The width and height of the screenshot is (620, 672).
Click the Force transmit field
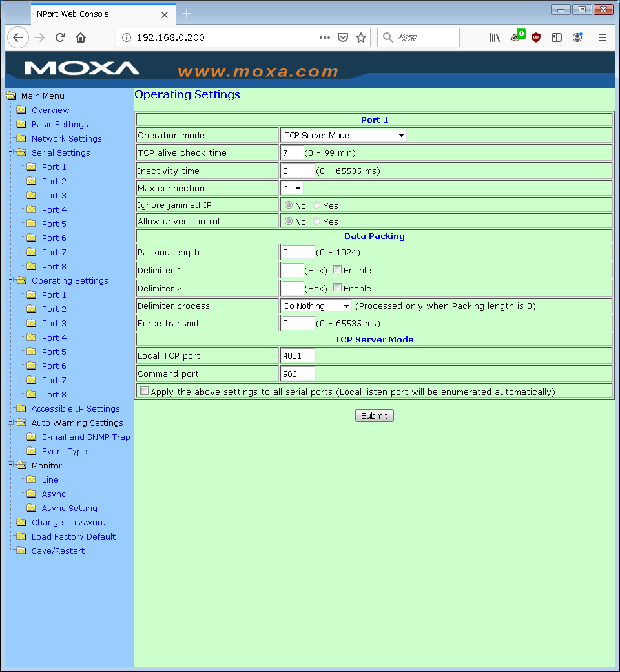298,324
